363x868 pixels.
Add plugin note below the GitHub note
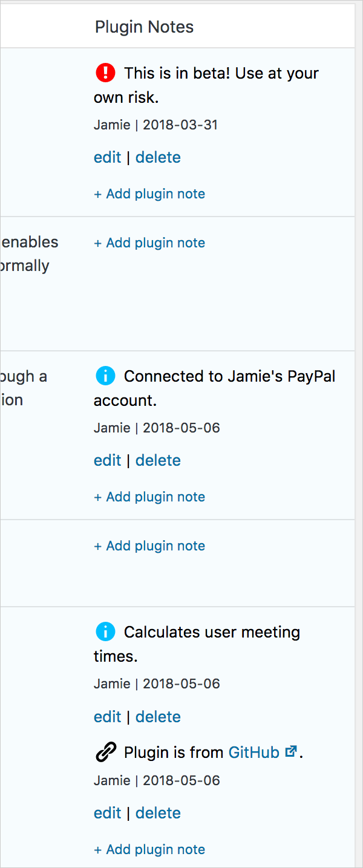click(x=149, y=850)
